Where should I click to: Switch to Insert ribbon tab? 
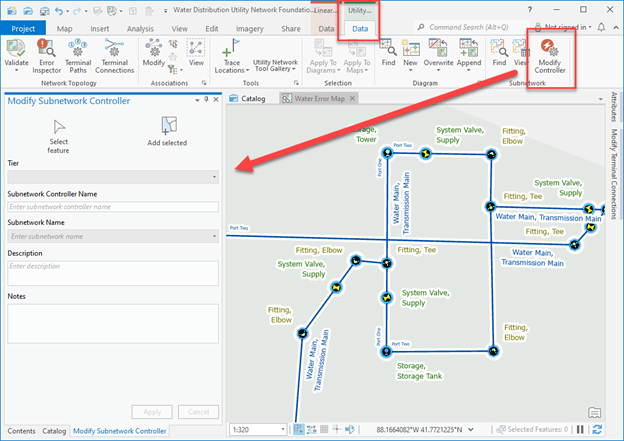click(x=99, y=29)
